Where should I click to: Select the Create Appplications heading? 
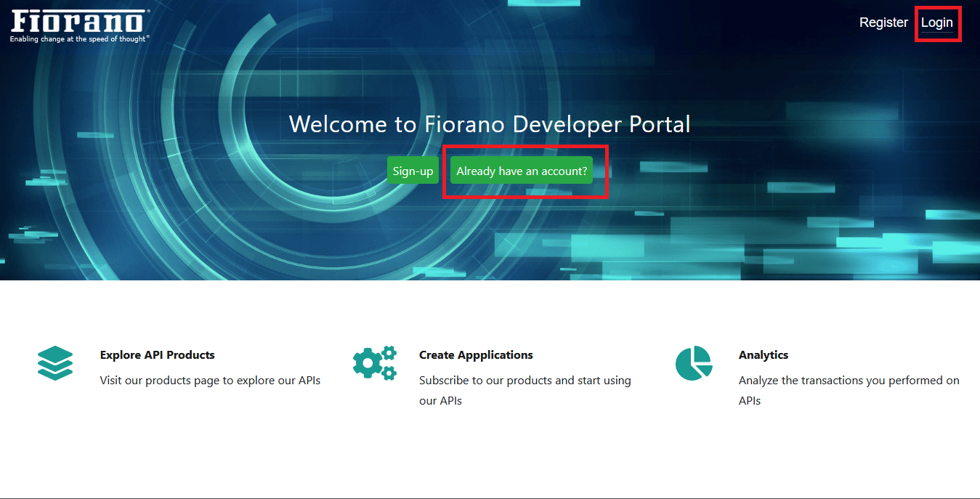pyautogui.click(x=476, y=355)
